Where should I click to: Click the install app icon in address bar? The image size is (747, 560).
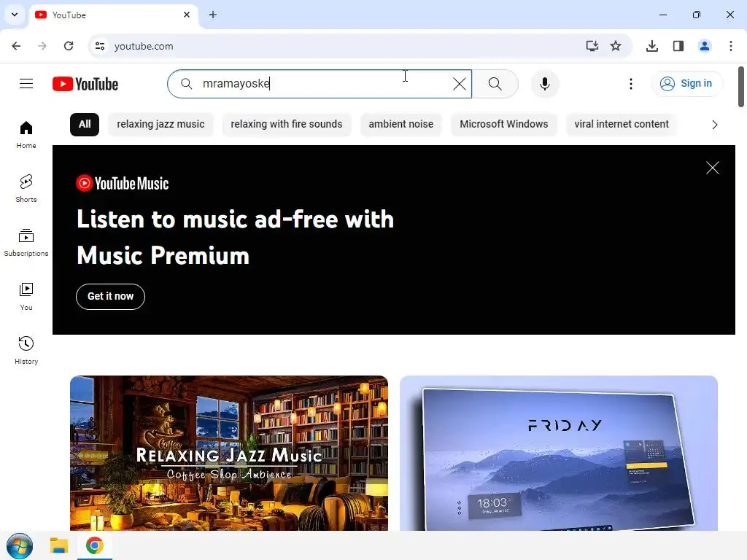[592, 46]
